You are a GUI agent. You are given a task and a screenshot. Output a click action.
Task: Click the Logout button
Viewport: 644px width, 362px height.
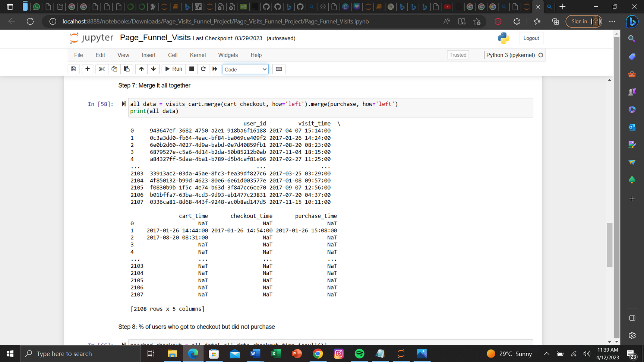[531, 38]
